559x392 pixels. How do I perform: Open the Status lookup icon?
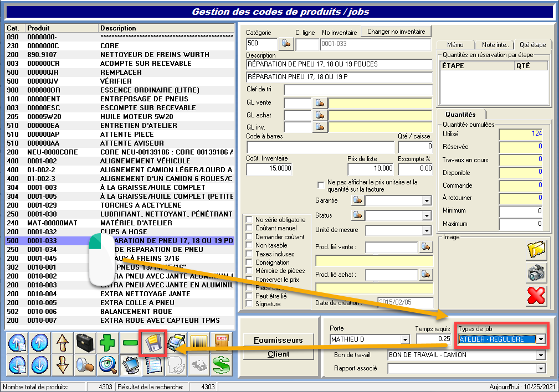coord(357,215)
